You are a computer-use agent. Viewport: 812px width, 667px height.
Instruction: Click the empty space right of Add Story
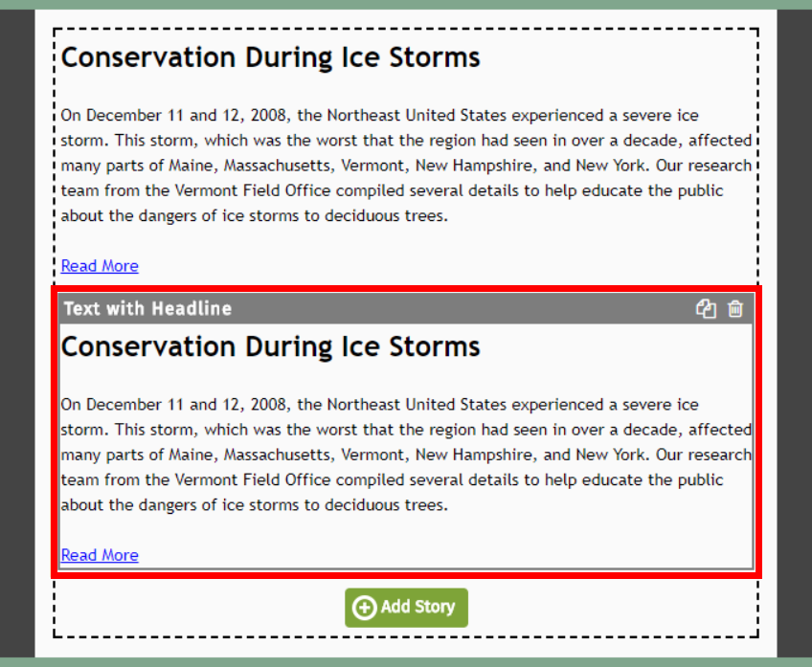click(x=612, y=608)
